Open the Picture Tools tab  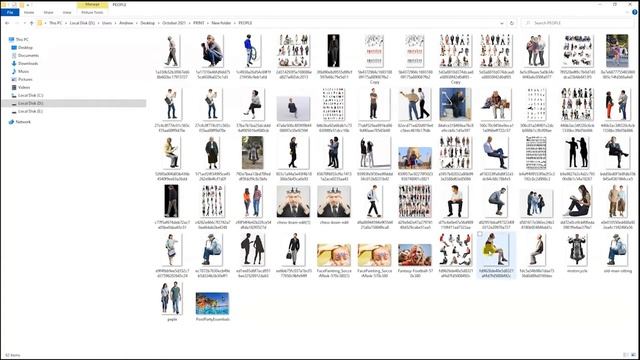[x=92, y=13]
